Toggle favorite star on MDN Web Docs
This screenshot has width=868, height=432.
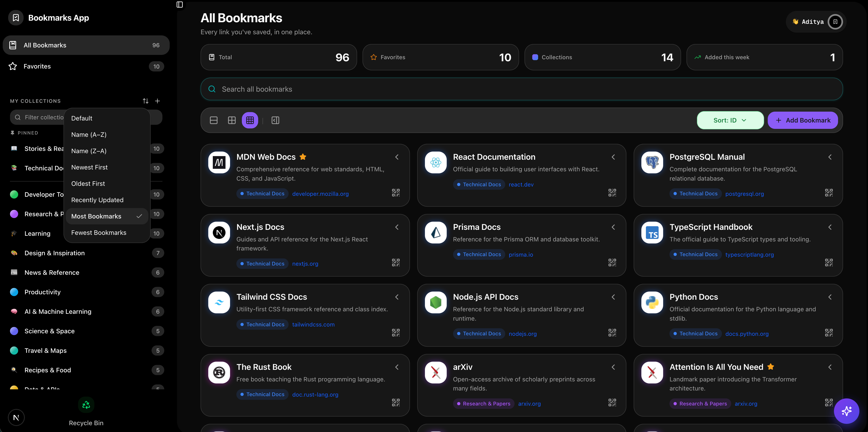pos(303,157)
